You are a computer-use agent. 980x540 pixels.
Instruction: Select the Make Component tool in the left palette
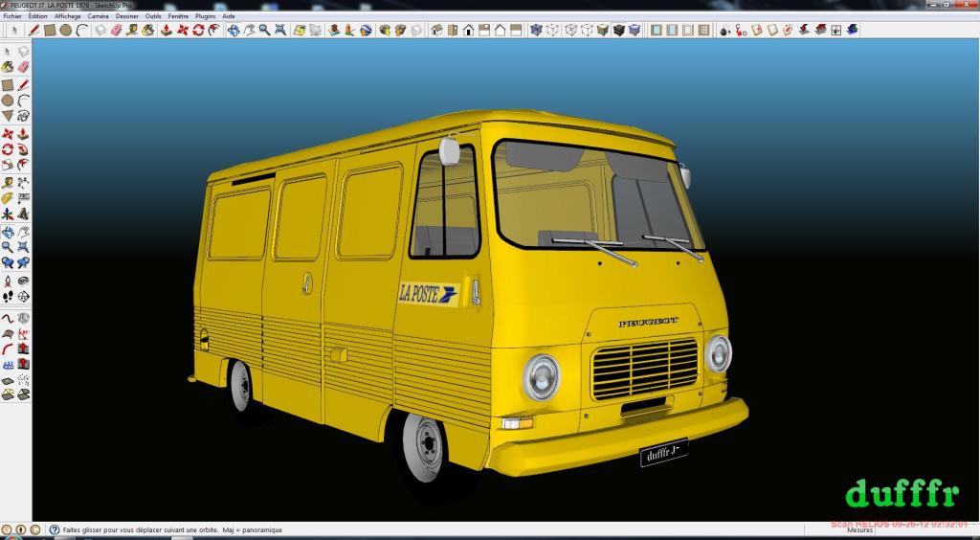click(x=23, y=52)
